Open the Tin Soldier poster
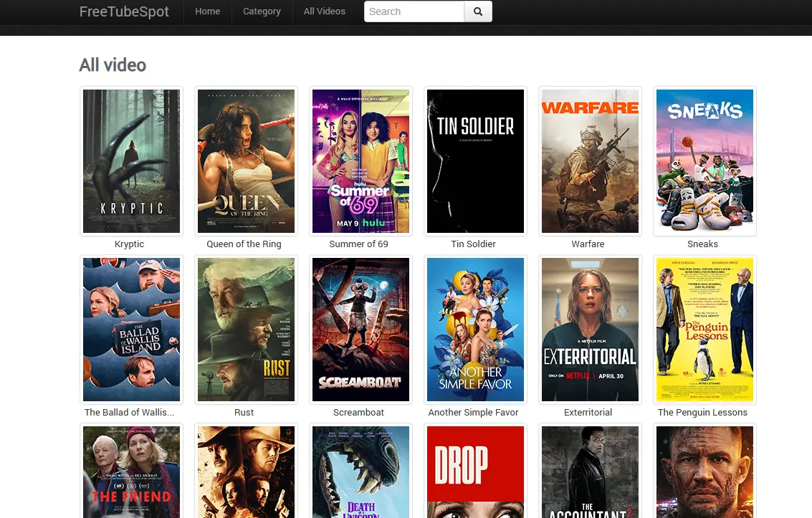812x518 pixels. [x=475, y=161]
